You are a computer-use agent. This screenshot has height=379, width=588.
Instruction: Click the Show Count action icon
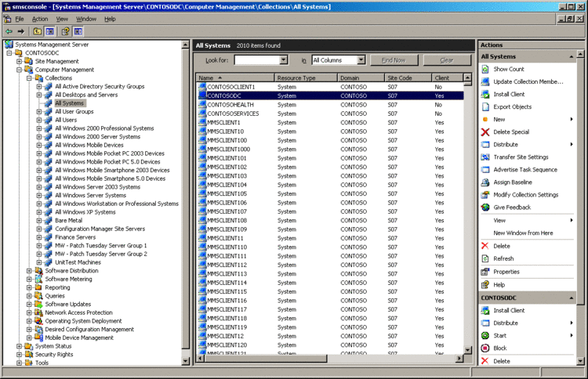486,69
